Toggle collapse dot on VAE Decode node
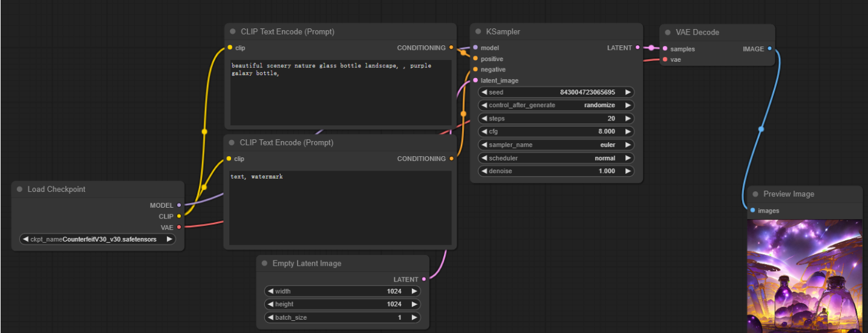 point(668,32)
